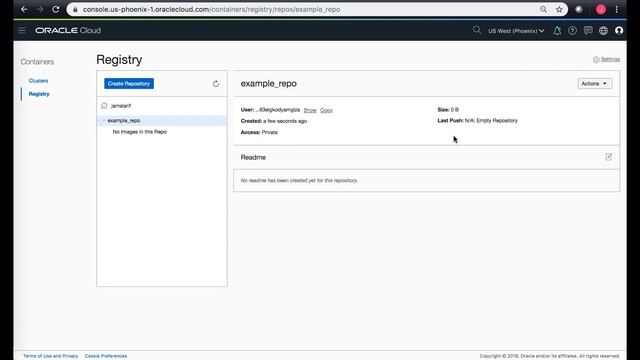The width and height of the screenshot is (640, 360).
Task: Click 'No readme has been created' message
Action: (x=299, y=180)
